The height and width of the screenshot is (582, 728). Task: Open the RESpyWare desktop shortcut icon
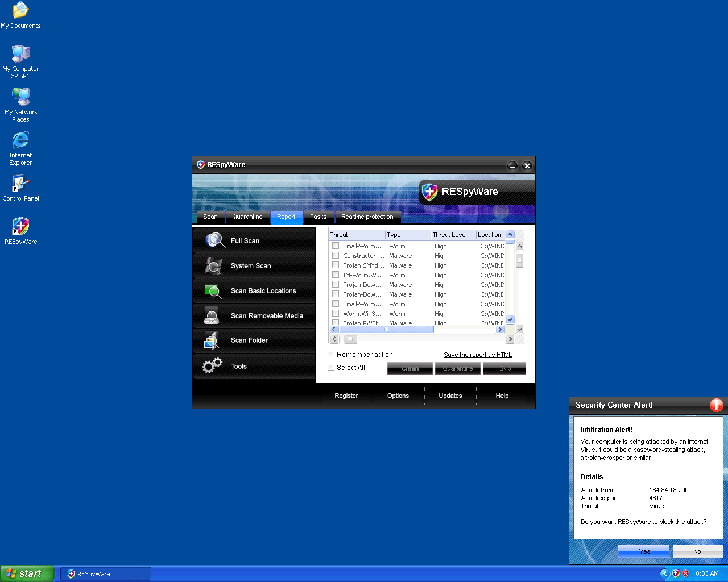pyautogui.click(x=21, y=226)
